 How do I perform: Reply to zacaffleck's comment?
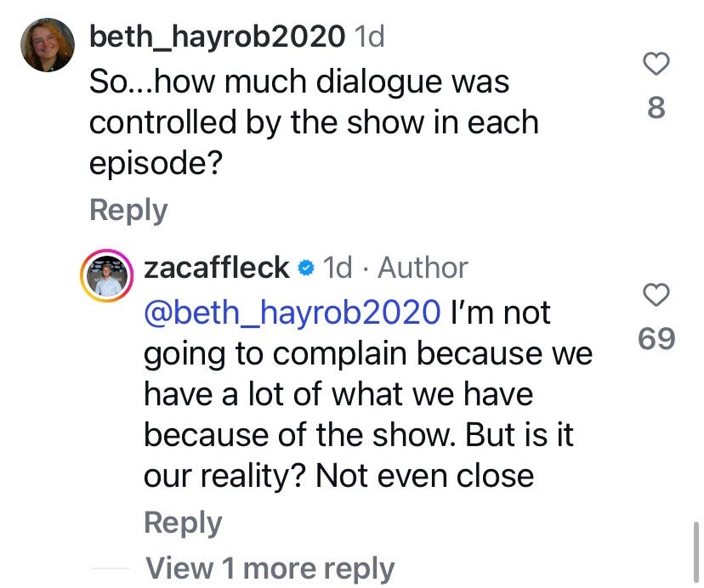click(185, 522)
